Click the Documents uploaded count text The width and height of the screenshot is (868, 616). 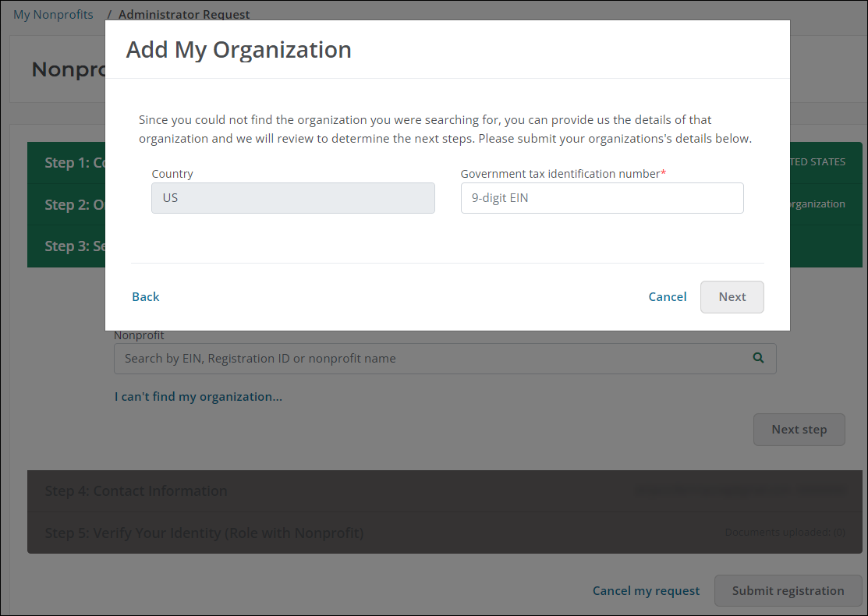(x=785, y=533)
